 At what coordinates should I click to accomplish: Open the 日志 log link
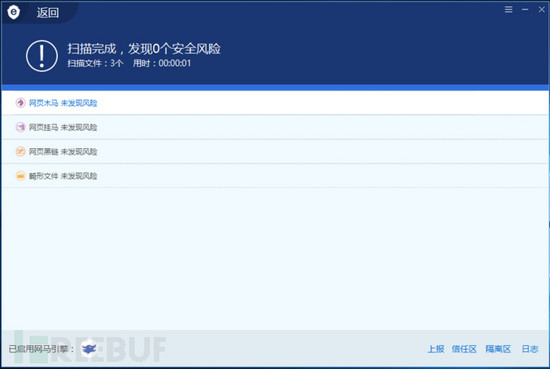coord(530,349)
